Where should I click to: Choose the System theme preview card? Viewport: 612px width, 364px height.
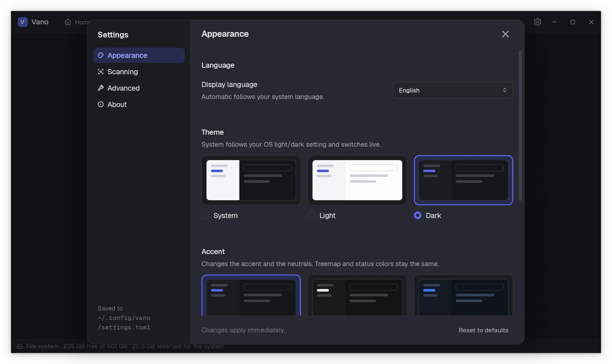click(251, 180)
